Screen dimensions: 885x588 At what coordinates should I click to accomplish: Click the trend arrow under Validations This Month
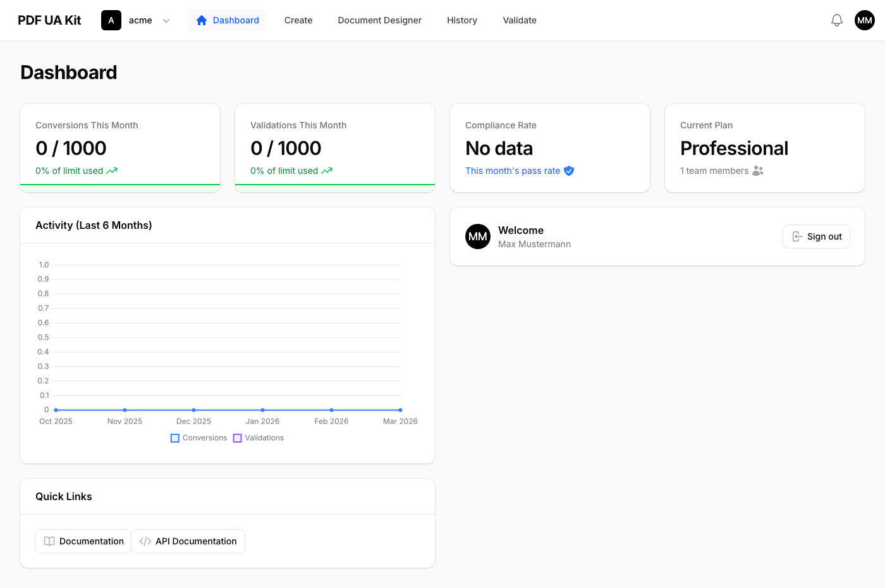327,171
